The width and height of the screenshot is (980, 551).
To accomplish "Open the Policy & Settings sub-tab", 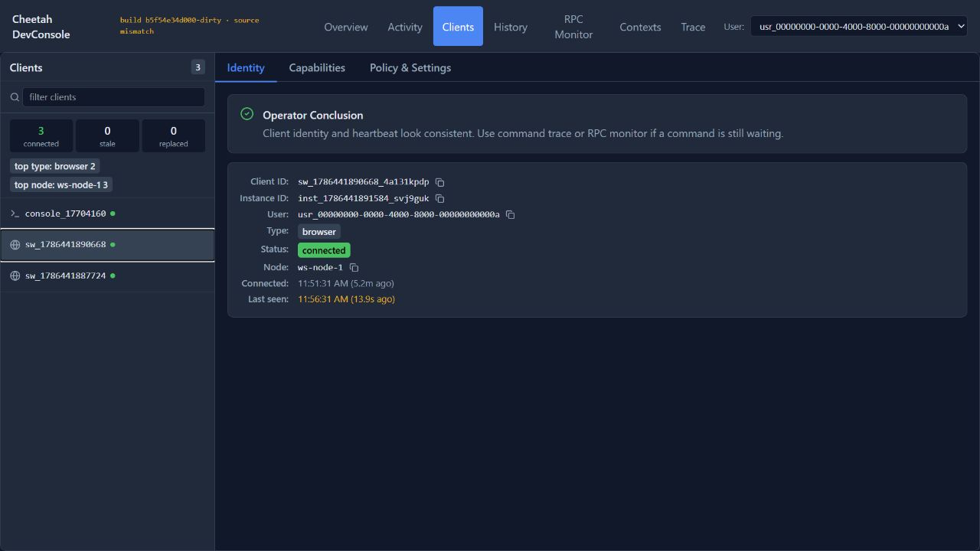I will tap(410, 68).
